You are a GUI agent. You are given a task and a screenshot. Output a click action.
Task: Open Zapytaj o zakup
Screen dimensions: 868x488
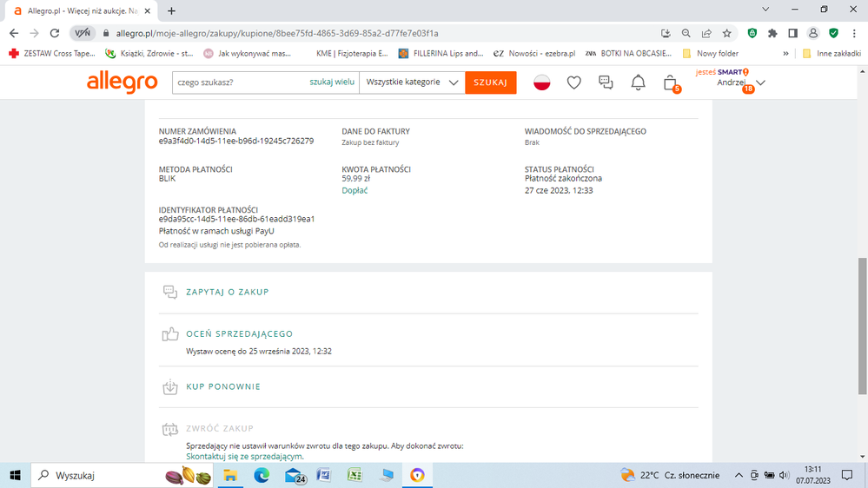(x=227, y=292)
